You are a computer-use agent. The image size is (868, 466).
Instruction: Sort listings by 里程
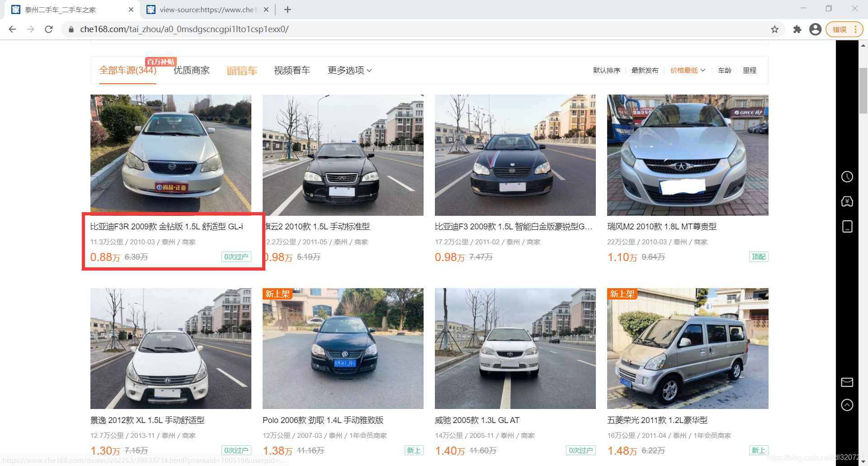(x=749, y=70)
